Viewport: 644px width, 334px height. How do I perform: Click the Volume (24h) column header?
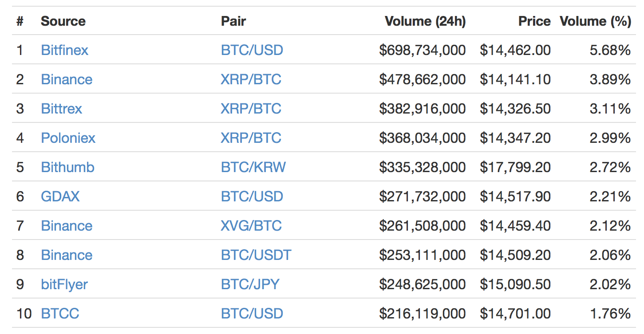coord(425,21)
